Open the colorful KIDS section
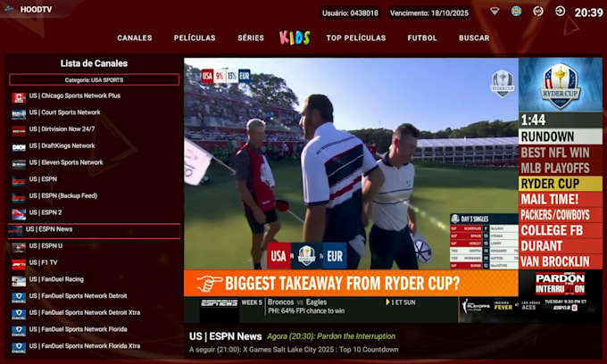The image size is (607, 364). tap(295, 37)
